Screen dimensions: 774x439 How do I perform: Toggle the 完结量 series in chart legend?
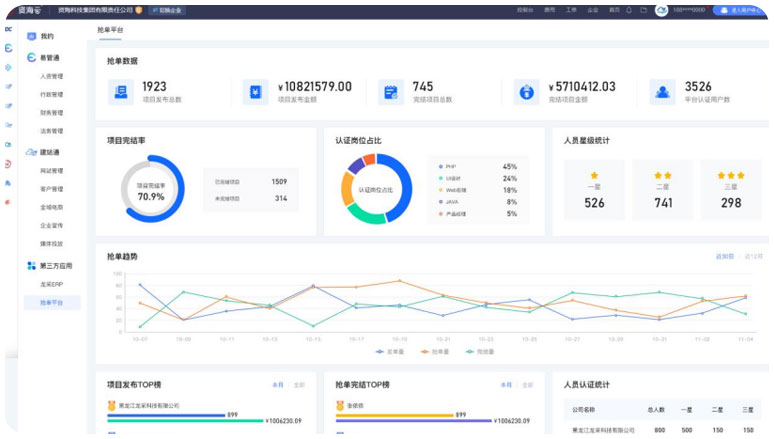point(479,352)
